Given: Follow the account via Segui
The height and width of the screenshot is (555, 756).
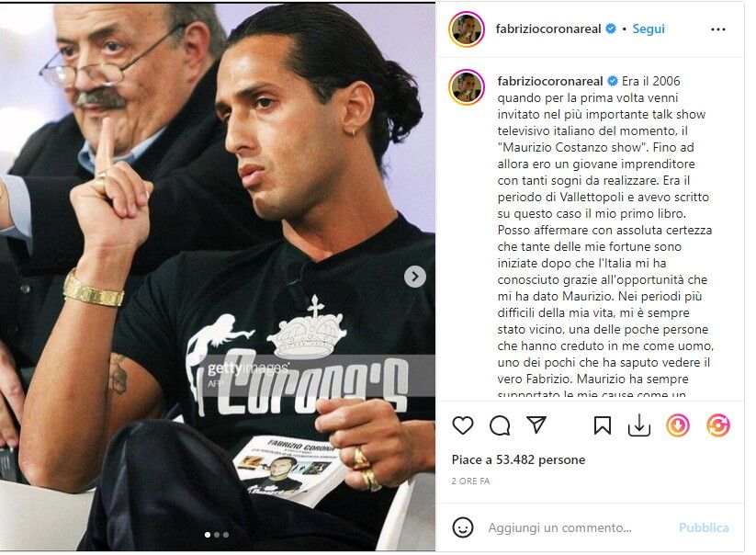Looking at the screenshot, I should [648, 28].
